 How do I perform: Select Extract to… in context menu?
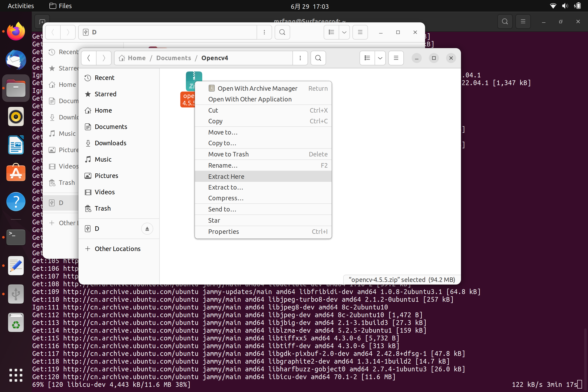coord(263,187)
